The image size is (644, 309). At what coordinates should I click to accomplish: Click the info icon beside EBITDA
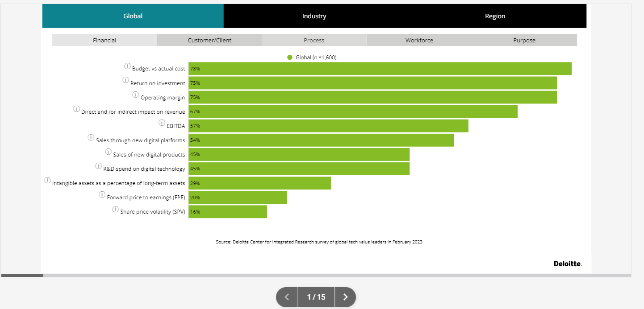162,123
